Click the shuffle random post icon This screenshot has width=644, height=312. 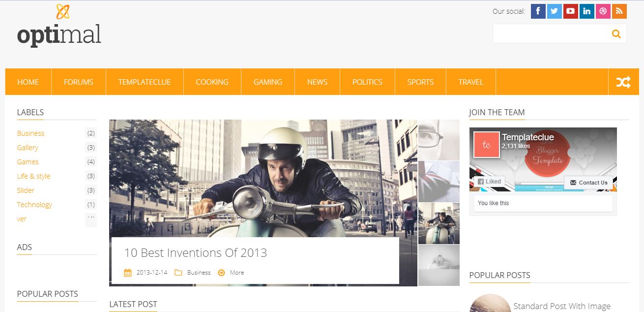623,82
